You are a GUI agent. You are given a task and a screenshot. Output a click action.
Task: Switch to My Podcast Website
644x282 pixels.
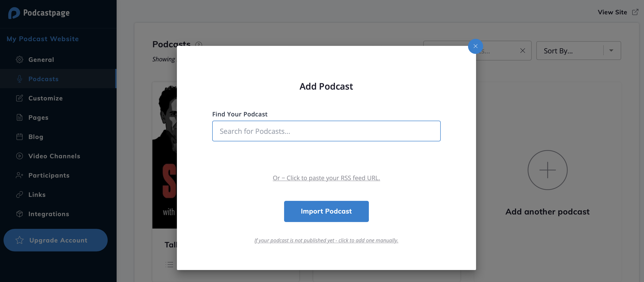pyautogui.click(x=42, y=39)
